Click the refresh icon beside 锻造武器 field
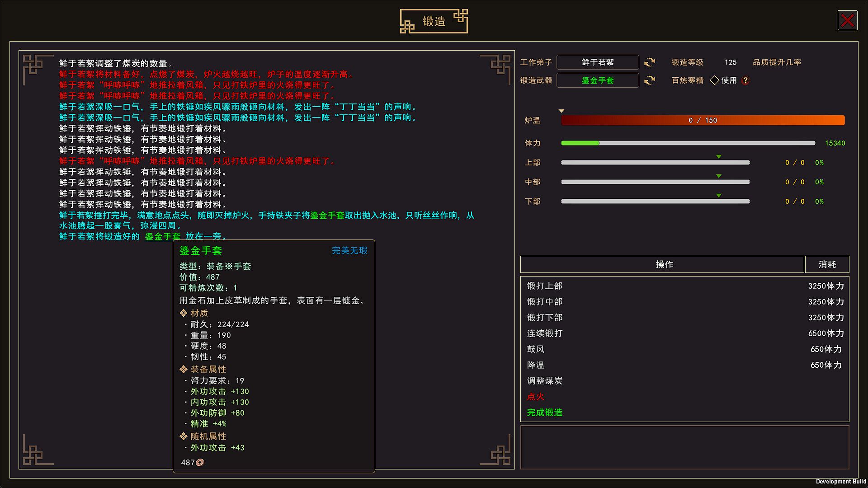The image size is (868, 488). pyautogui.click(x=650, y=80)
